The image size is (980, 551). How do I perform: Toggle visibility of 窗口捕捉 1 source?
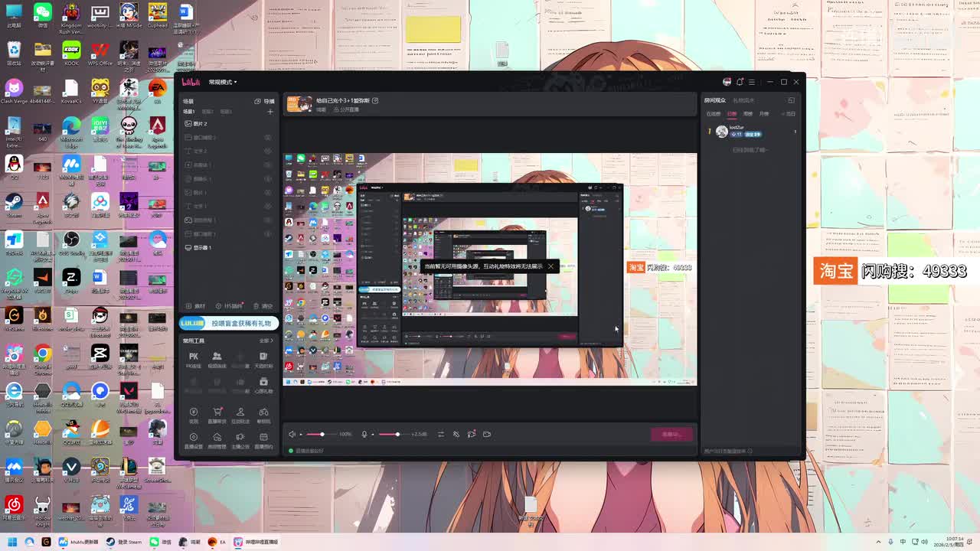click(x=268, y=234)
